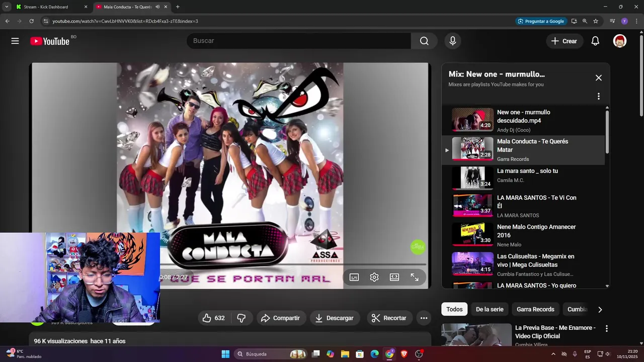
Task: Start voice search with the microphone icon
Action: [453, 41]
